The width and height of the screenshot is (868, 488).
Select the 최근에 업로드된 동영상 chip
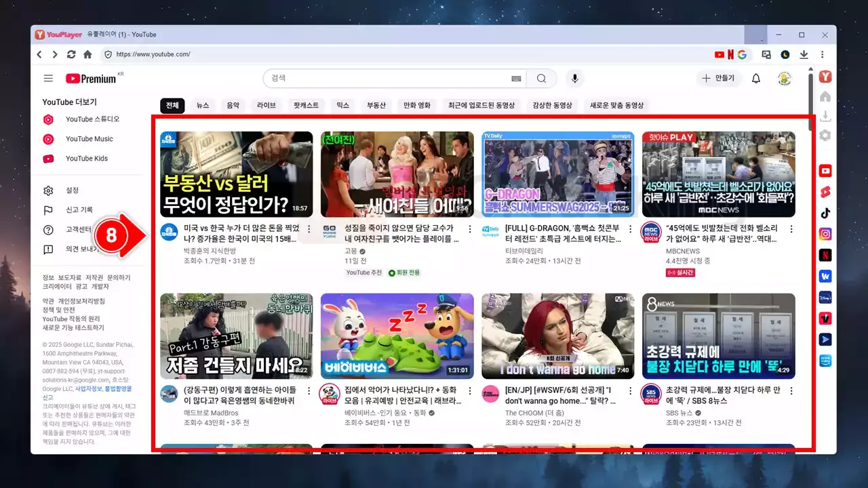[481, 106]
